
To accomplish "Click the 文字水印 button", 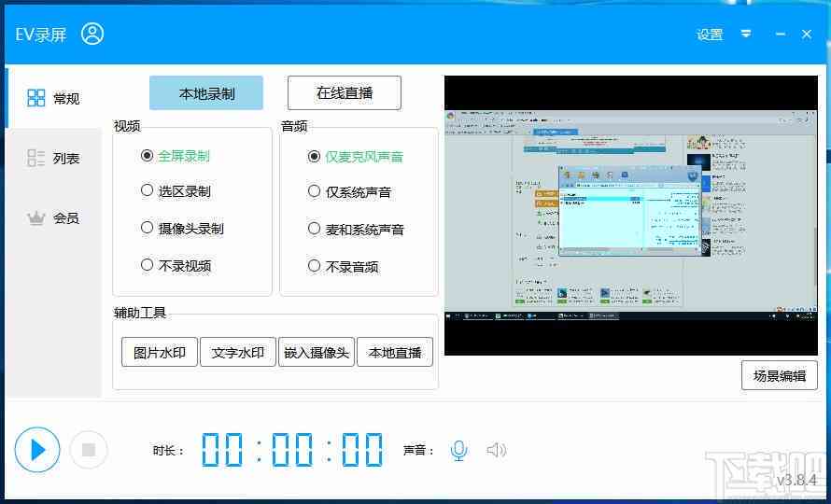I will (238, 352).
